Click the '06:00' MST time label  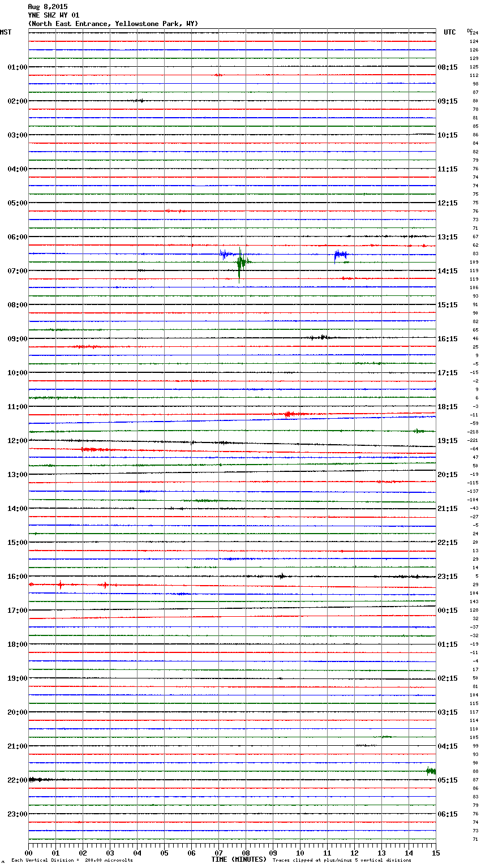(x=17, y=237)
